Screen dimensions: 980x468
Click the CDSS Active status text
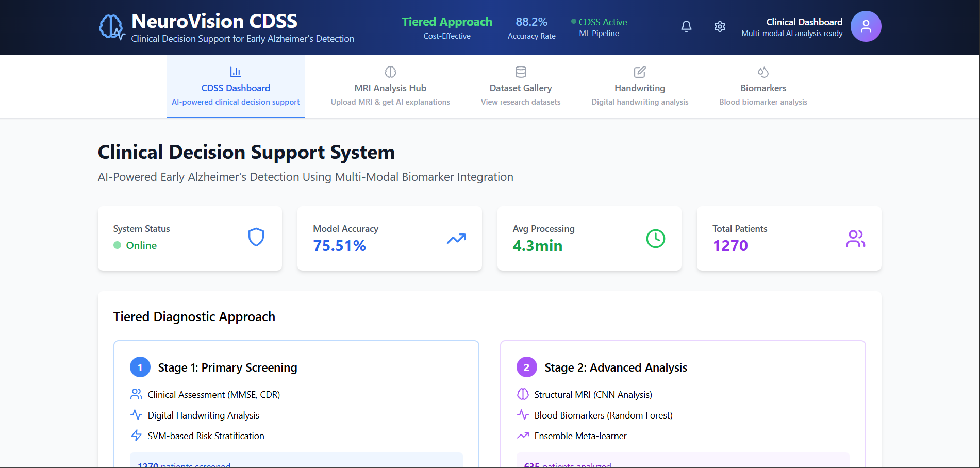tap(603, 22)
